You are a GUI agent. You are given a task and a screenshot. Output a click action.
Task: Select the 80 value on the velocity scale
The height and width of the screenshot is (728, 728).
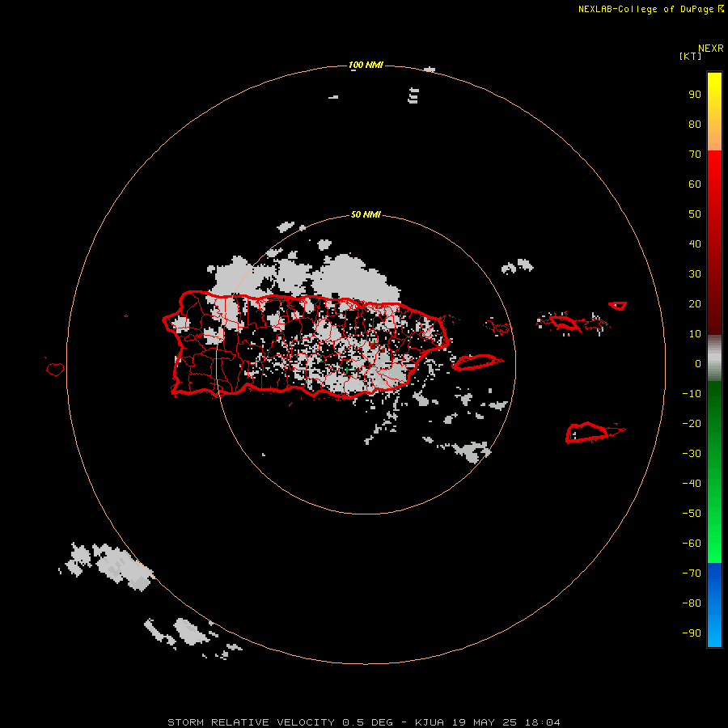(x=695, y=125)
